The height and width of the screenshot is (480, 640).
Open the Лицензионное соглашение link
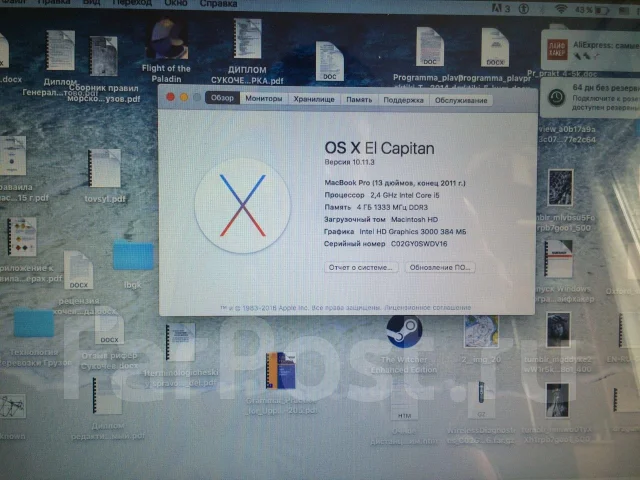(427, 307)
